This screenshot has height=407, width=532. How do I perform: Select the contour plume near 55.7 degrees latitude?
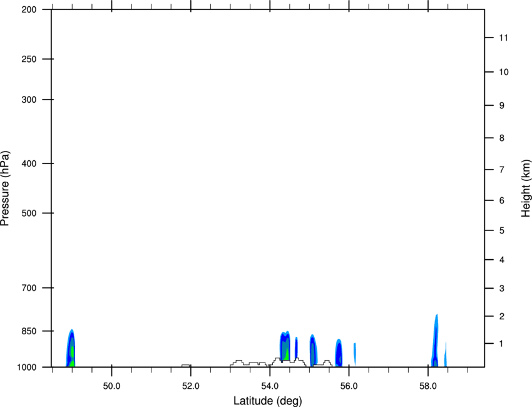(x=339, y=353)
